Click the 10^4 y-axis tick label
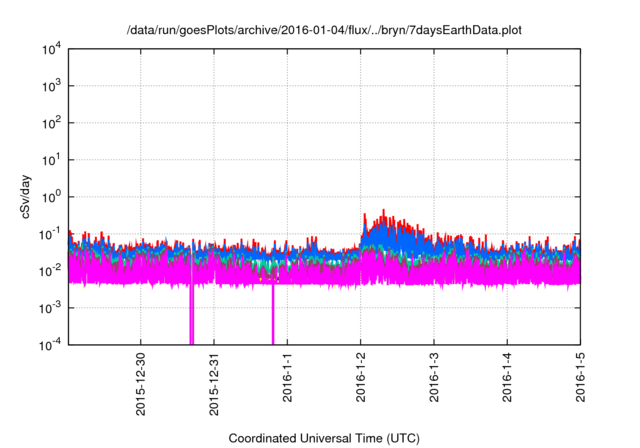This screenshot has height=448, width=640. click(51, 50)
